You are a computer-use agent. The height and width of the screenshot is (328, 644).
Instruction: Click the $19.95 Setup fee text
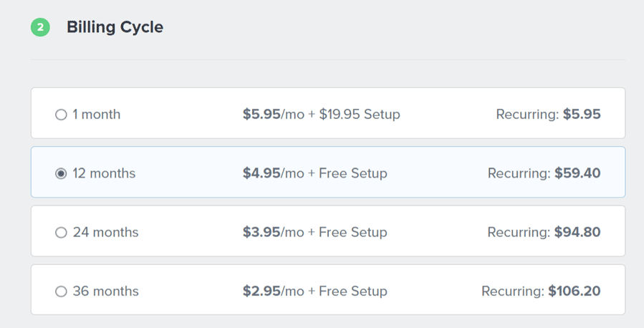pyautogui.click(x=360, y=115)
